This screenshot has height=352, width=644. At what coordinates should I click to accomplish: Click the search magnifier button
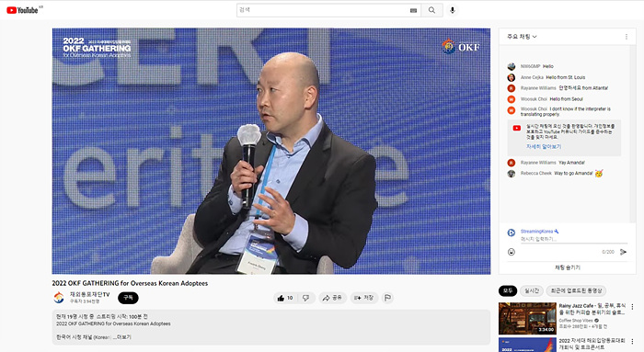click(x=431, y=10)
